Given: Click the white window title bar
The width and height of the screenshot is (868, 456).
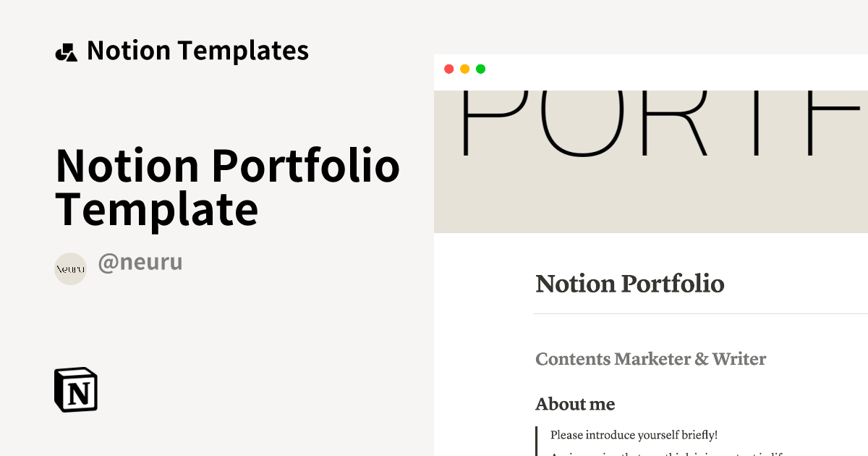Looking at the screenshot, I should 651,72.
